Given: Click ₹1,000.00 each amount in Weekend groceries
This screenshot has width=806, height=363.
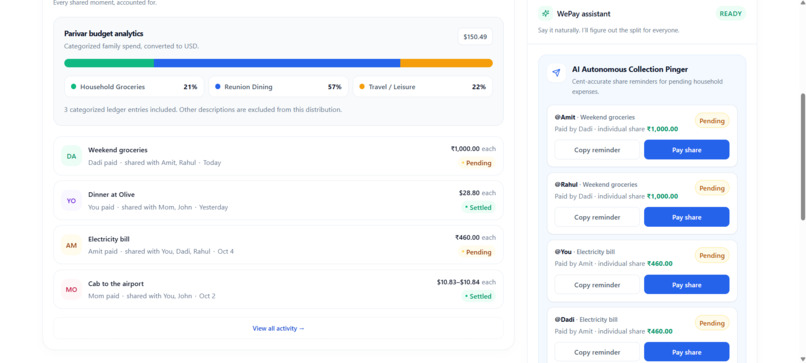Looking at the screenshot, I should coord(473,149).
